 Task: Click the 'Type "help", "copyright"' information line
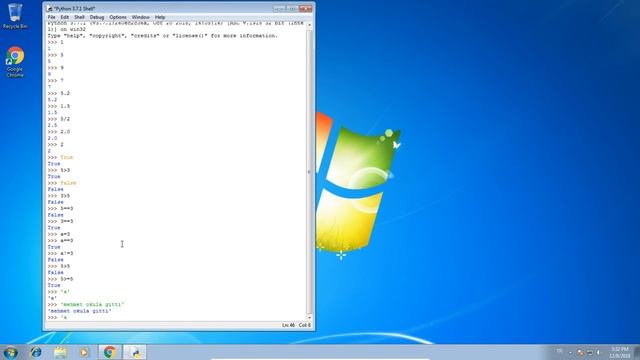(162, 36)
